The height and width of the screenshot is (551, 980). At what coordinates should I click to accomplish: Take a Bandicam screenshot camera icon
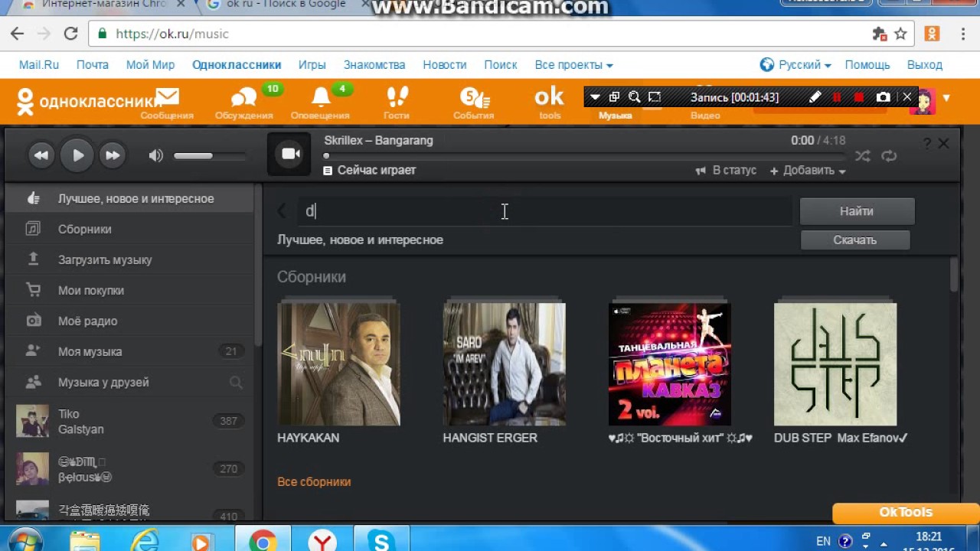pyautogui.click(x=884, y=97)
